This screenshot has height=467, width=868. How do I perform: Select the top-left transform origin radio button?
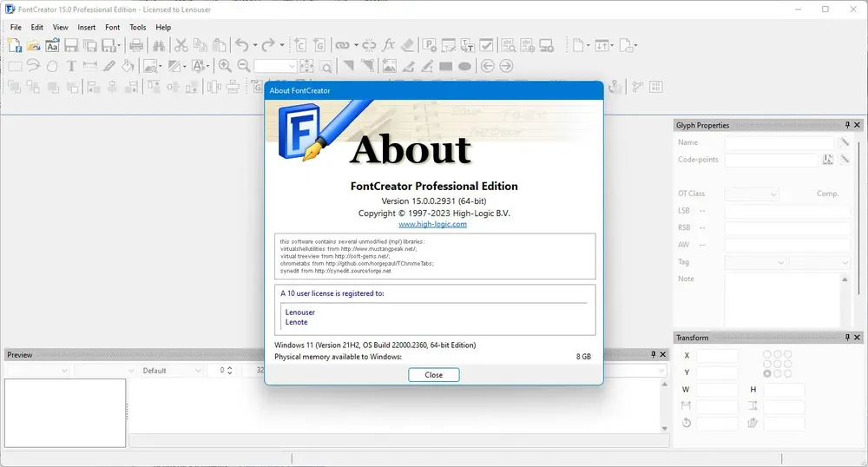point(766,354)
